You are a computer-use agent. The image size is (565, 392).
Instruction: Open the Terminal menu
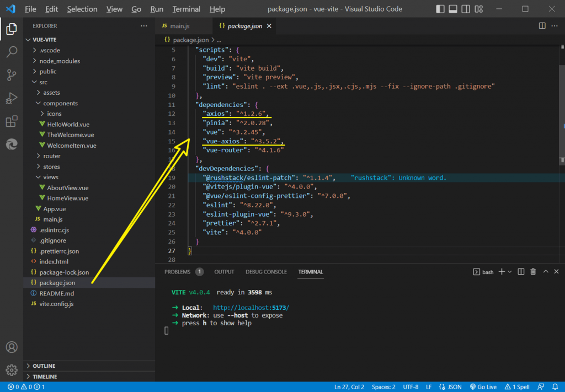coord(186,9)
